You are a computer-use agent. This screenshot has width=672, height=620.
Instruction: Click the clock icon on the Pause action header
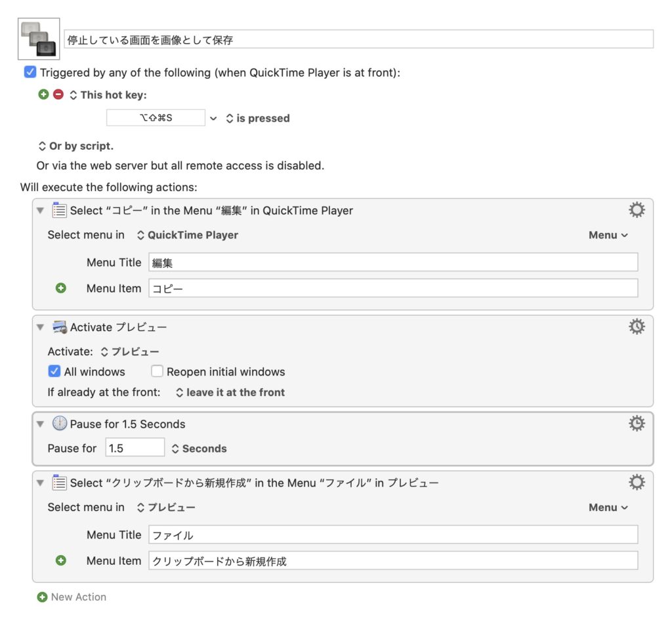pos(59,423)
